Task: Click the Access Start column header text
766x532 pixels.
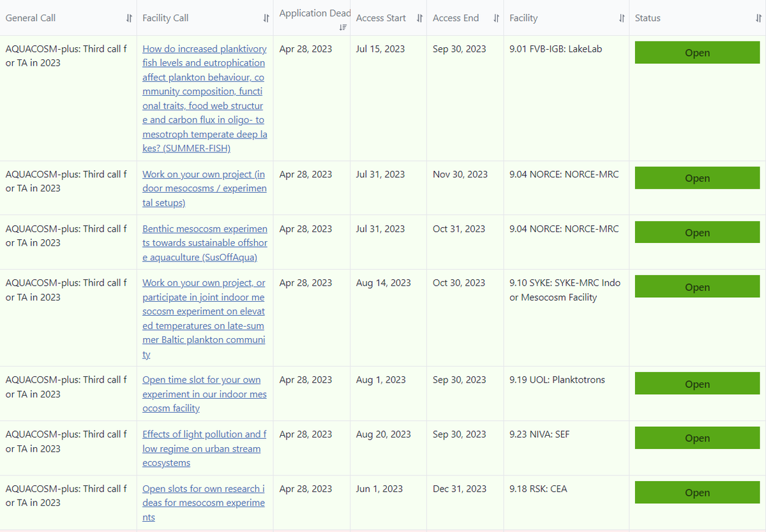Action: click(381, 18)
